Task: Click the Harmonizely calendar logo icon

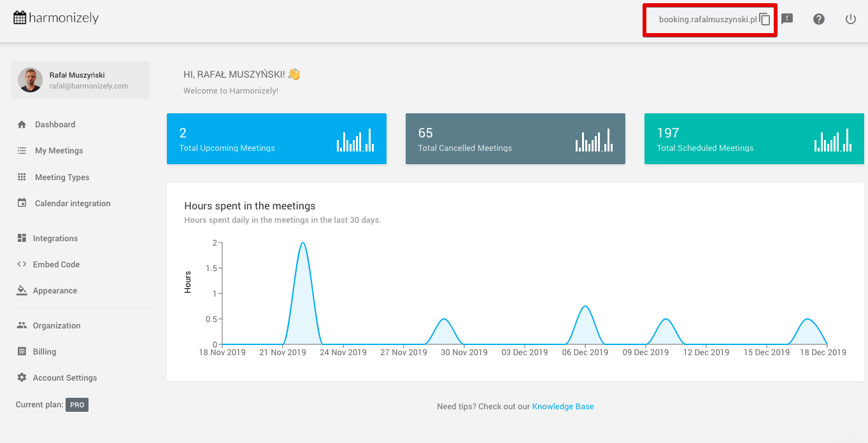Action: click(x=20, y=18)
